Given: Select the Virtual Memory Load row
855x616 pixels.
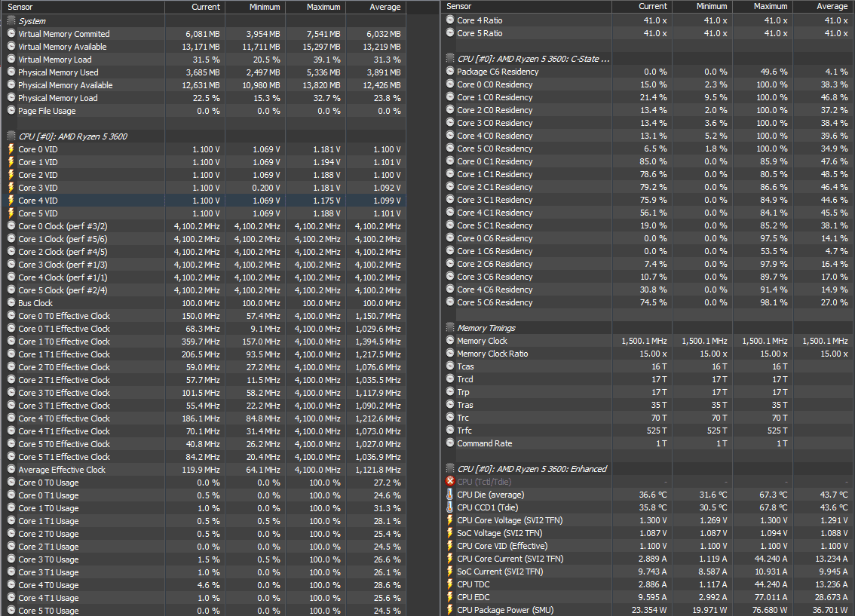Looking at the screenshot, I should click(204, 60).
